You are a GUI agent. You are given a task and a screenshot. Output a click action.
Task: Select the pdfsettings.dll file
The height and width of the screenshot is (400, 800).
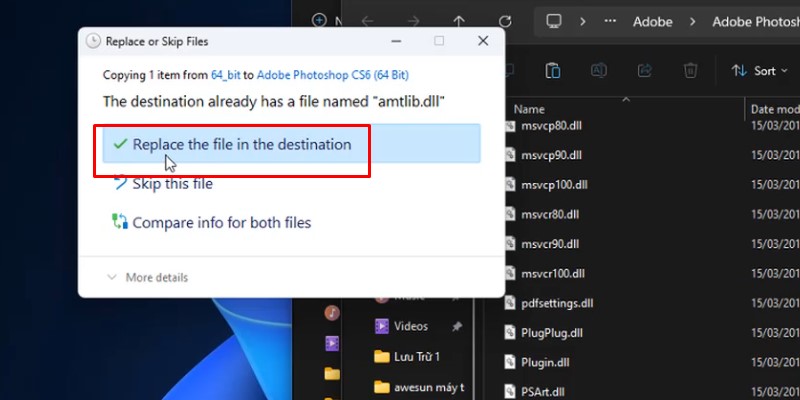[x=557, y=303]
